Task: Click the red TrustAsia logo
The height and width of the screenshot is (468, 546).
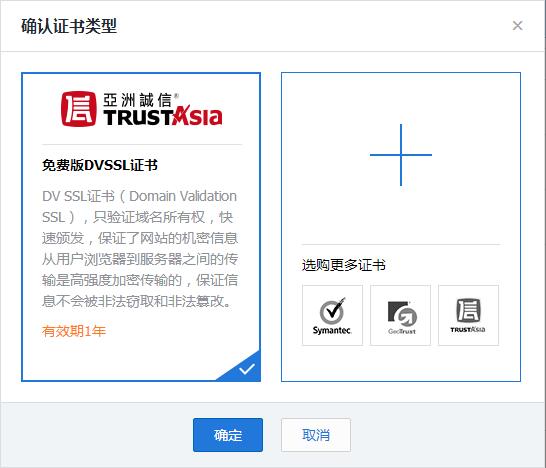Action: pos(141,109)
